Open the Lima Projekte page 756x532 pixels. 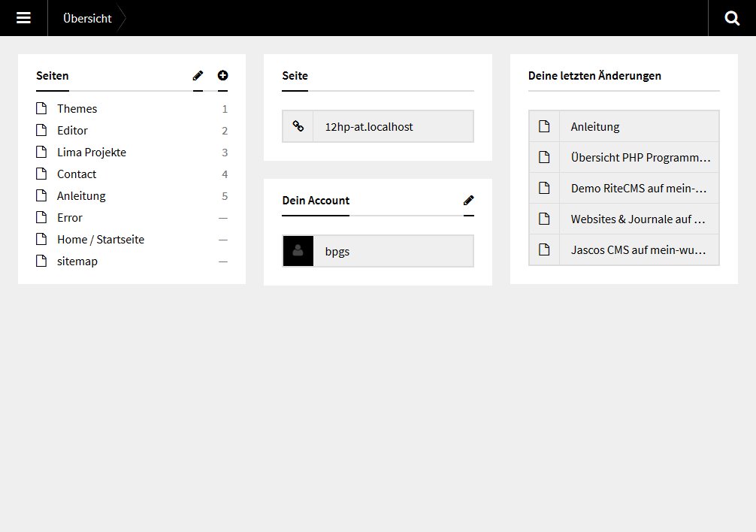92,153
